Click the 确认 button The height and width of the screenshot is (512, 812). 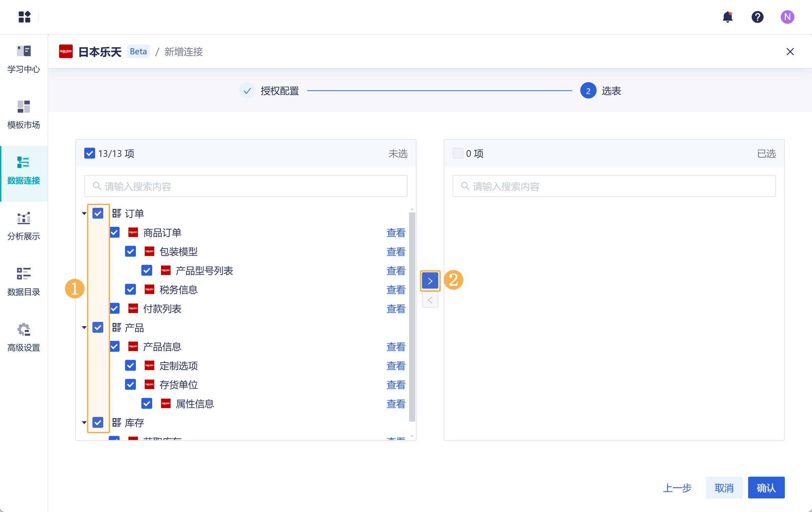[766, 488]
